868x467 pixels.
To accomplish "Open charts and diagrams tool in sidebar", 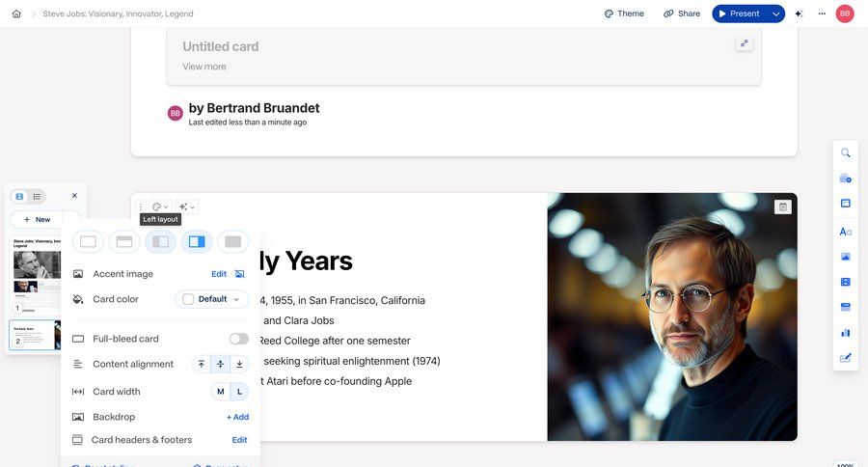I will click(x=846, y=332).
